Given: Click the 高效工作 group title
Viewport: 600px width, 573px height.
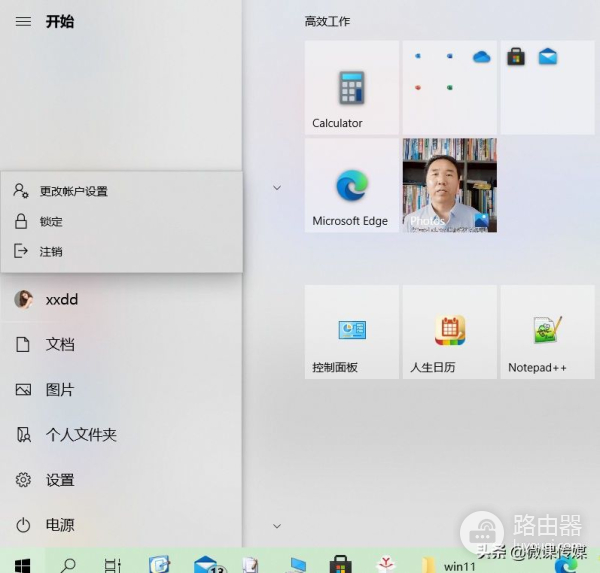Looking at the screenshot, I should pyautogui.click(x=327, y=21).
